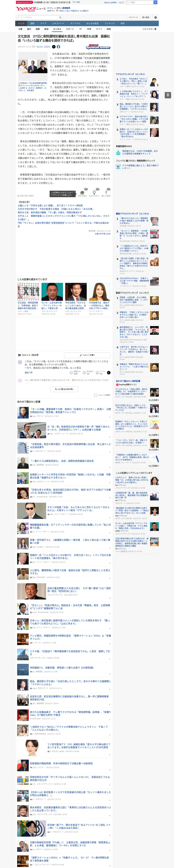Expand comment text with もっと見る link
The width and height of the screenshot is (174, 868).
point(76,368)
